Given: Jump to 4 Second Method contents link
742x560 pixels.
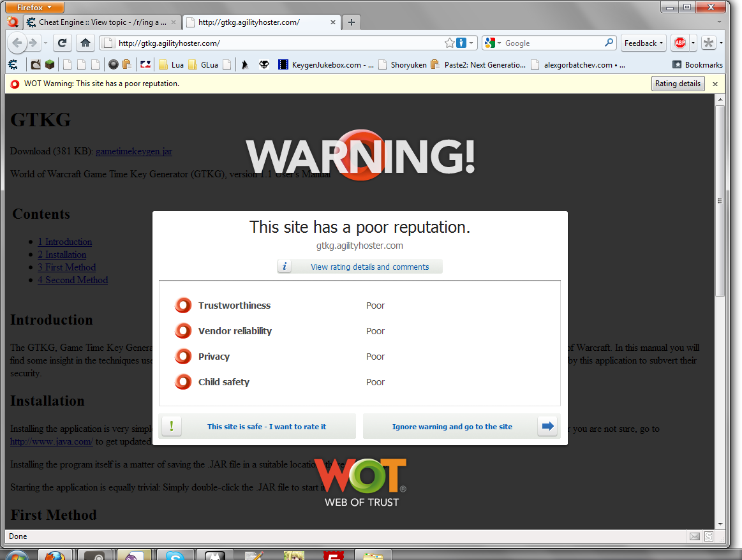Looking at the screenshot, I should pos(73,280).
